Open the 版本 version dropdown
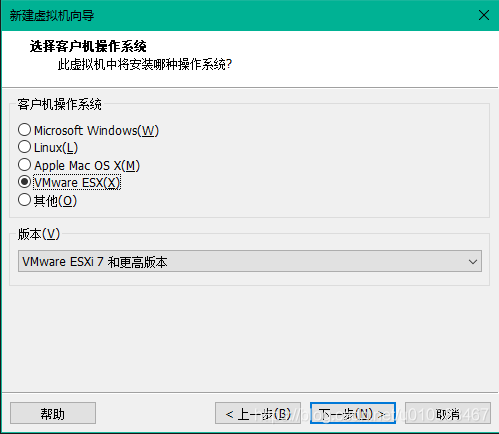This screenshot has width=499, height=434. point(250,261)
